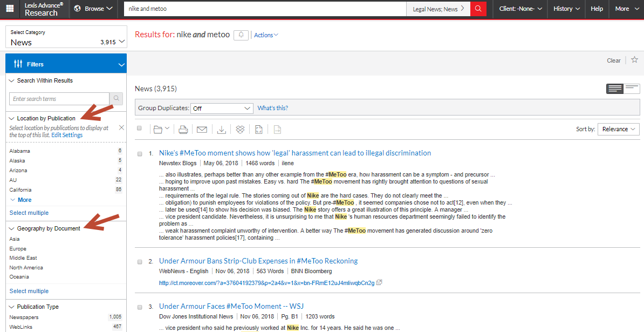
Task: Open Under Armour Bans Strip-Club Expenses article
Action: pos(258,261)
